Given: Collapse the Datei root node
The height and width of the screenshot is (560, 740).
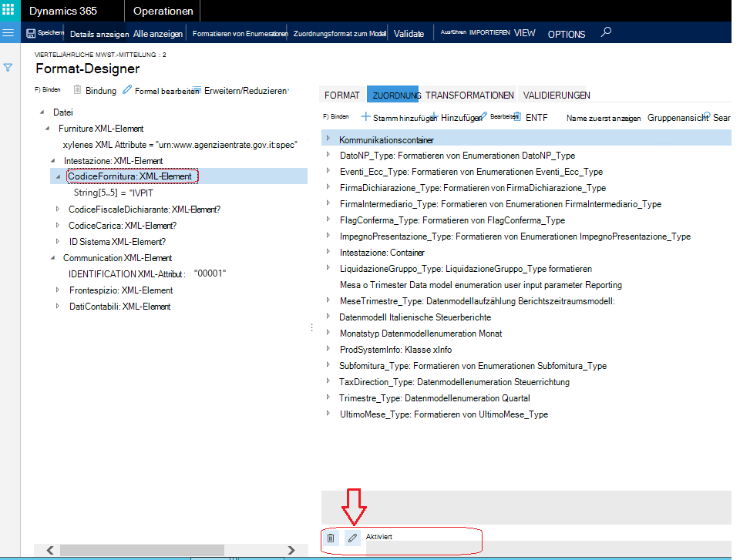Looking at the screenshot, I should [x=42, y=112].
